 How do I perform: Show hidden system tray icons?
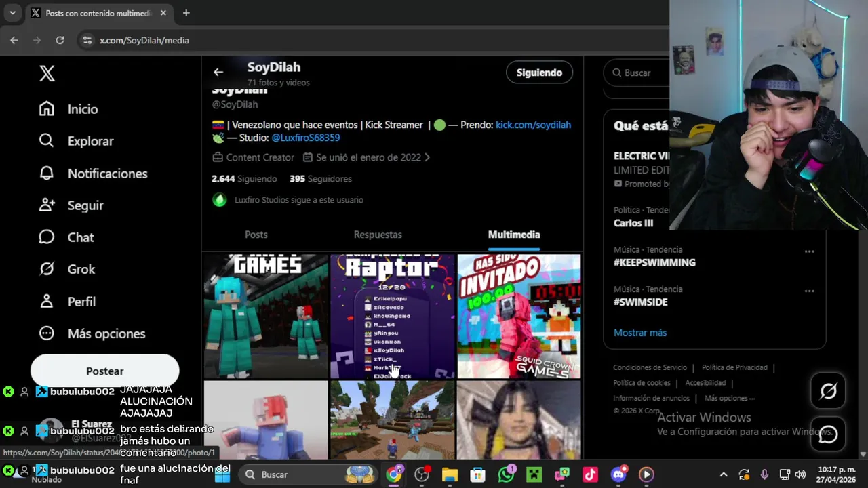coord(724,474)
